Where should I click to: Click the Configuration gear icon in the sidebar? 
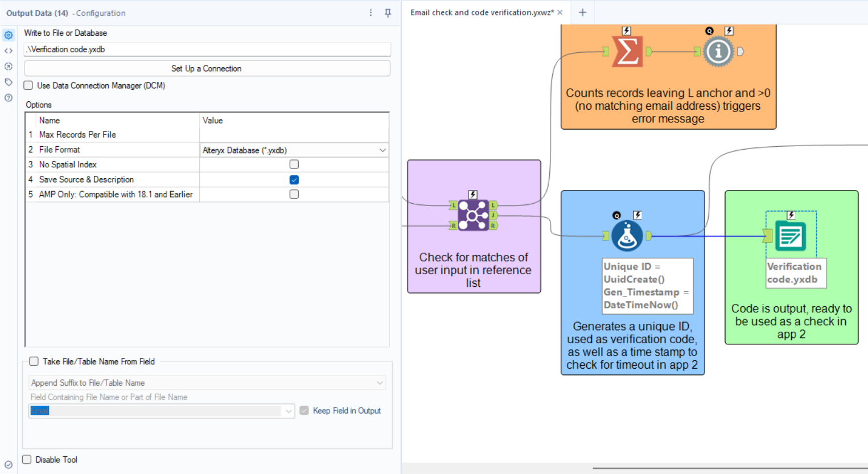[x=8, y=35]
